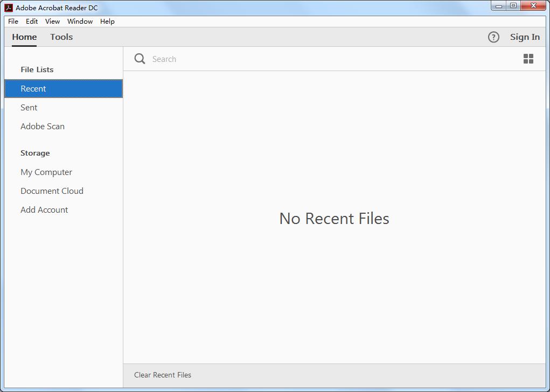Open Document Cloud storage
Viewport: 550px width, 392px height.
tap(64, 191)
